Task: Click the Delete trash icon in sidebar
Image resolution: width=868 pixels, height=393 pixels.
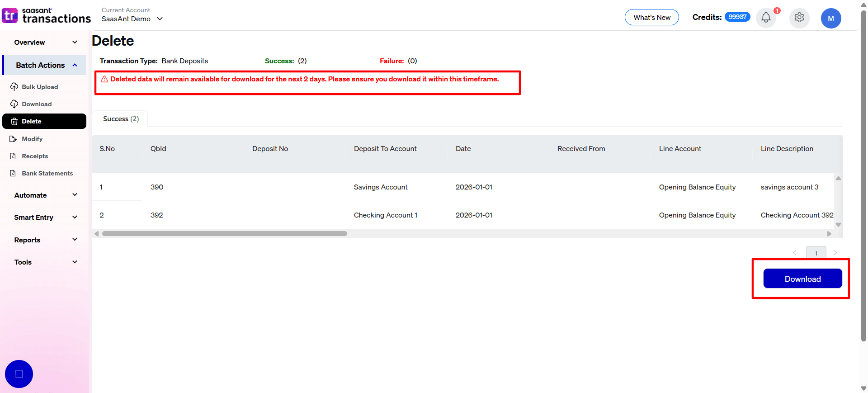Action: tap(14, 121)
